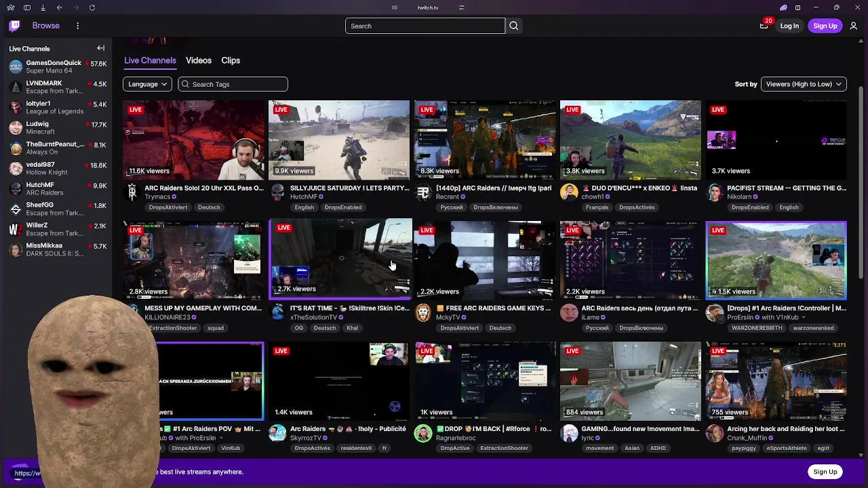The image size is (868, 488).
Task: Open Crunk_Muffin thumbnail with 755 viewers
Action: point(776,381)
